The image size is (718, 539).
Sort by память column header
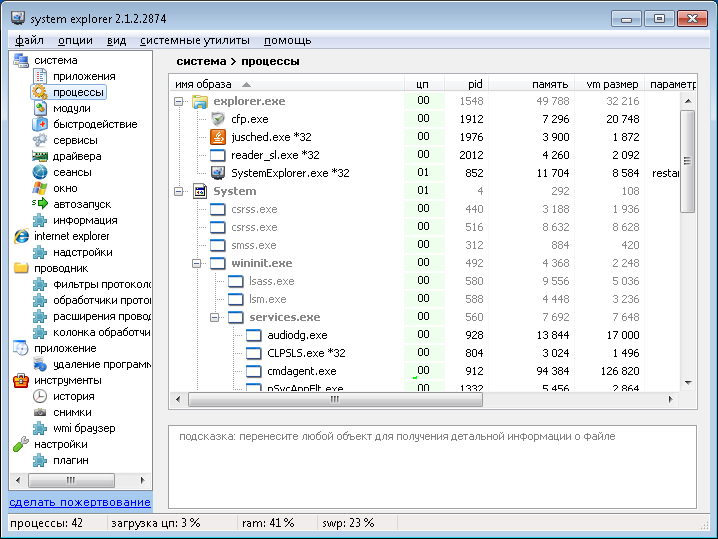point(531,84)
